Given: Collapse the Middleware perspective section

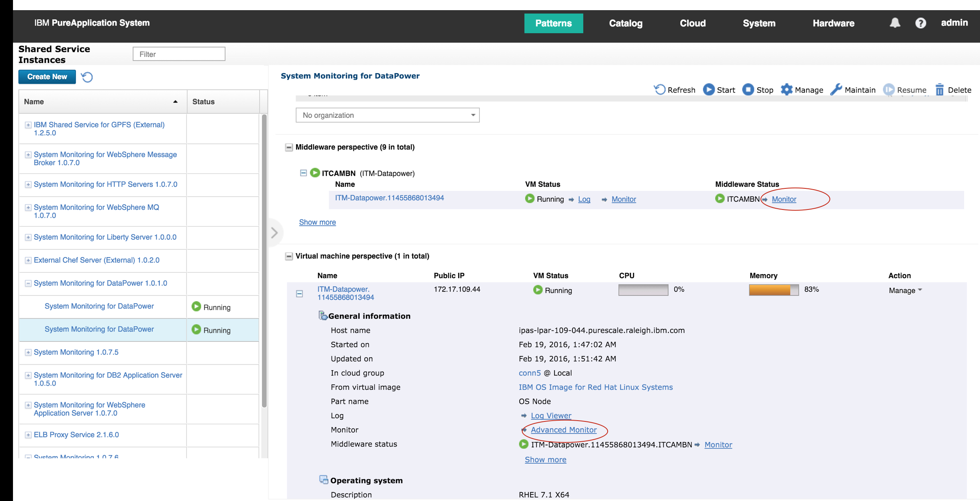Looking at the screenshot, I should 289,147.
